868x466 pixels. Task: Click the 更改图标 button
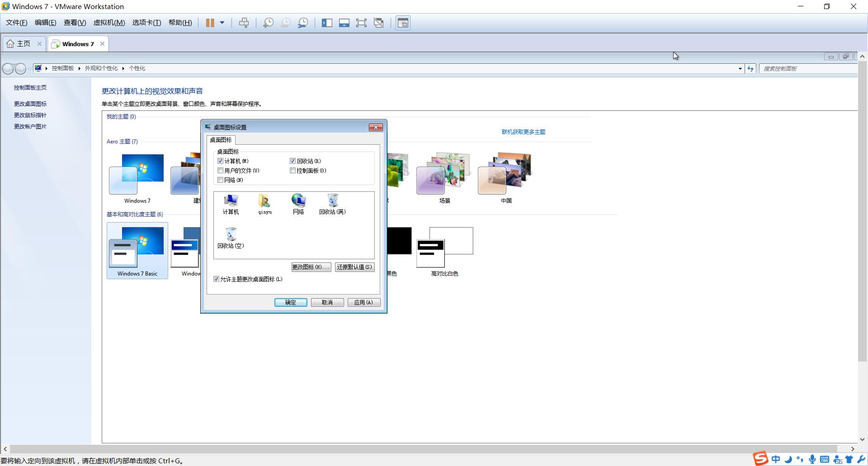tap(311, 267)
